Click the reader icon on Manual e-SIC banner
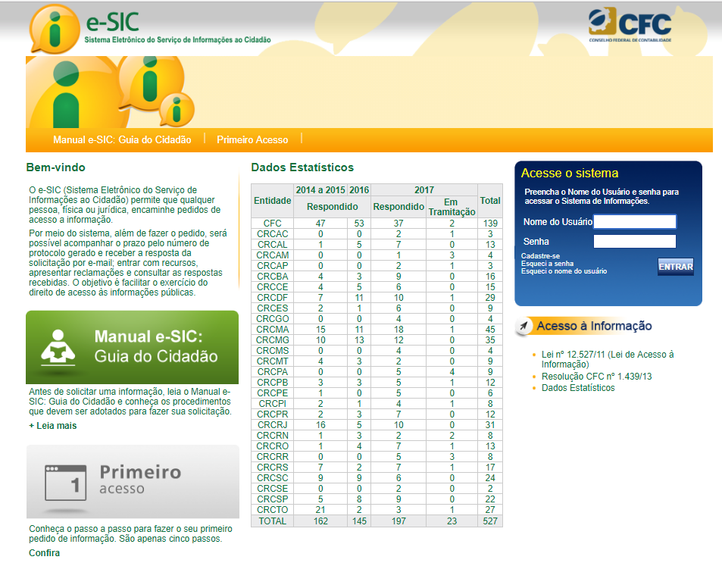The width and height of the screenshot is (722, 588). [58, 347]
